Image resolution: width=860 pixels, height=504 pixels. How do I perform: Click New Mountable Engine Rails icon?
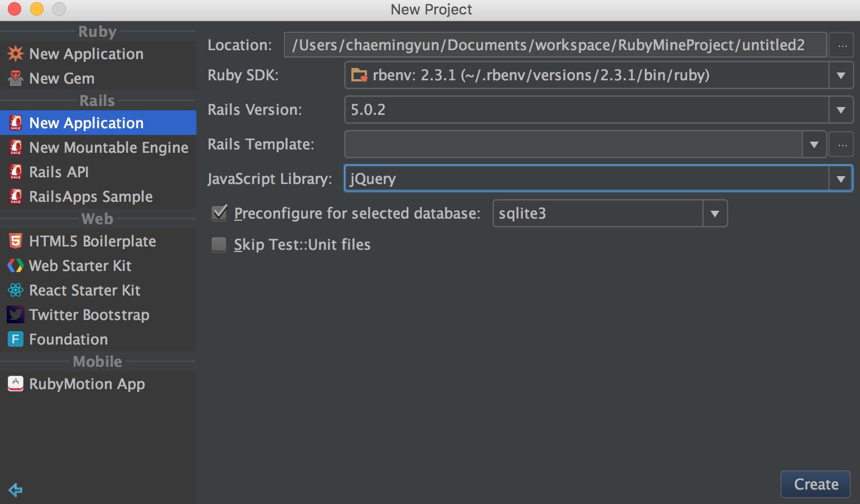click(16, 147)
